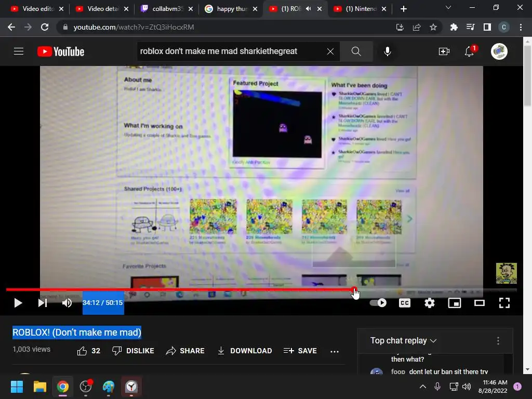
Task: Open the tab search chevron
Action: coord(448,7)
